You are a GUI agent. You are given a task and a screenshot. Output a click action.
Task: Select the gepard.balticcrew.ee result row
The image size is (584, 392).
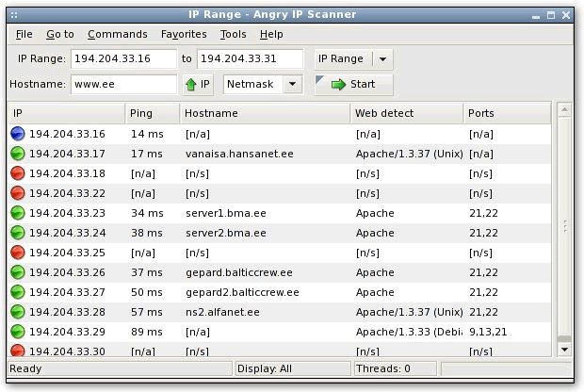tap(238, 272)
